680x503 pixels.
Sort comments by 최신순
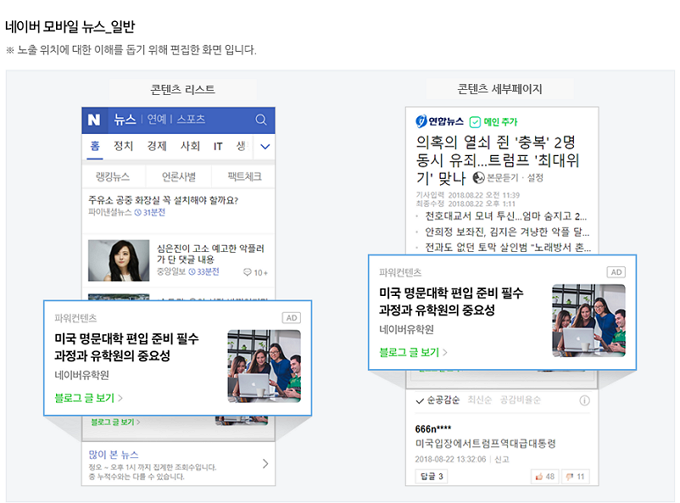(480, 400)
